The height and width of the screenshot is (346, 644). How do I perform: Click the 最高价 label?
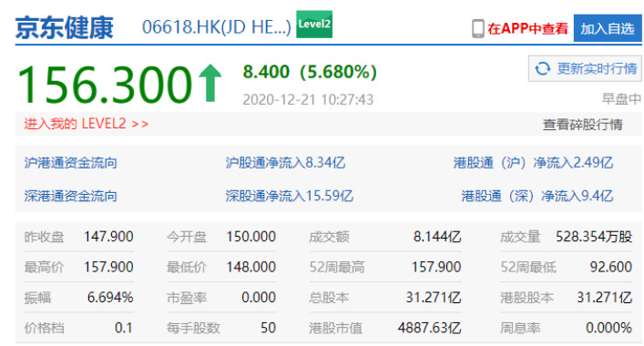tap(45, 268)
